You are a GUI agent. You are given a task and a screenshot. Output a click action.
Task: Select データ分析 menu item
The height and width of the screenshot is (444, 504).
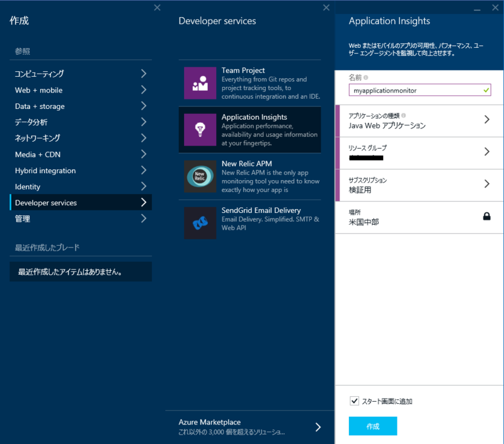pos(81,122)
